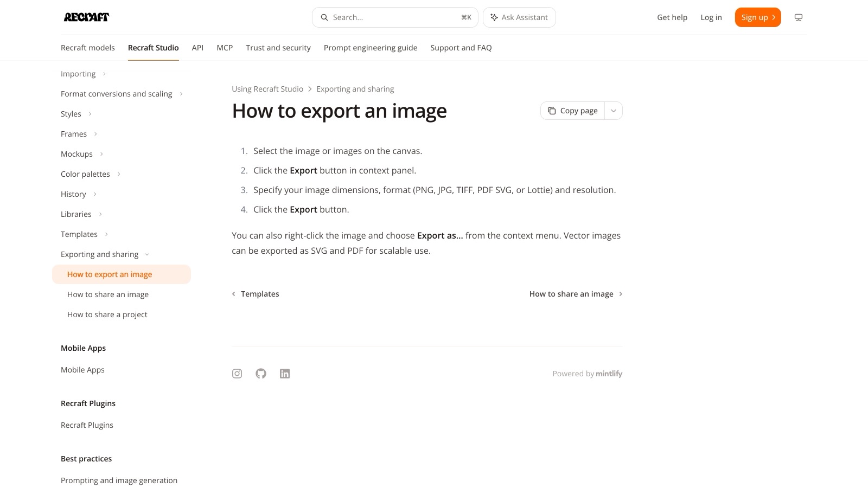Open the Copy page dropdown arrow
The image size is (868, 488).
click(614, 111)
